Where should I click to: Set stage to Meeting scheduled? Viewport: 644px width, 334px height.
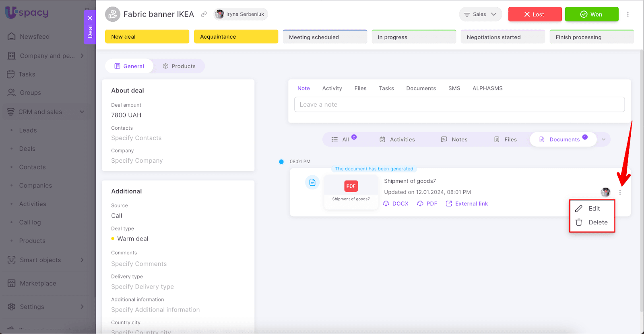(325, 37)
